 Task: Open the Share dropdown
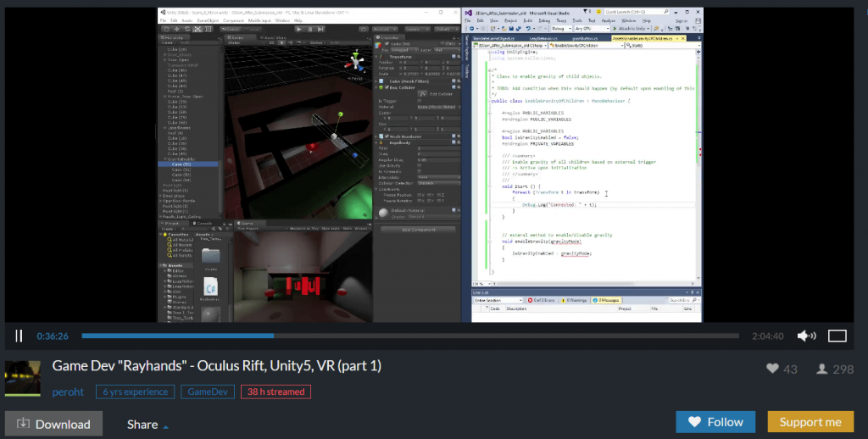click(147, 425)
